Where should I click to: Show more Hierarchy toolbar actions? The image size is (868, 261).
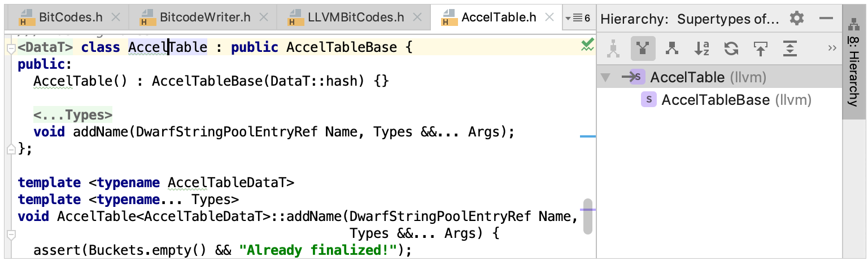pyautogui.click(x=832, y=48)
